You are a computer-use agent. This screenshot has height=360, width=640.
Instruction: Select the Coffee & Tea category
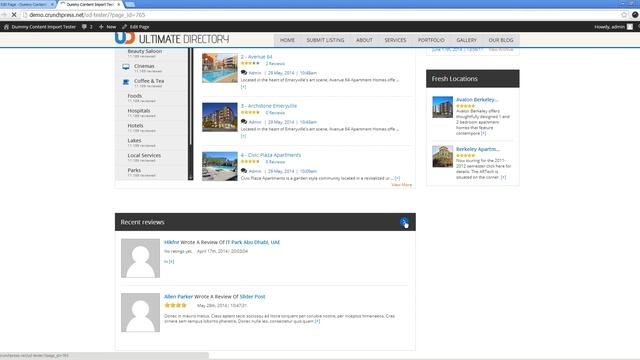(x=149, y=81)
